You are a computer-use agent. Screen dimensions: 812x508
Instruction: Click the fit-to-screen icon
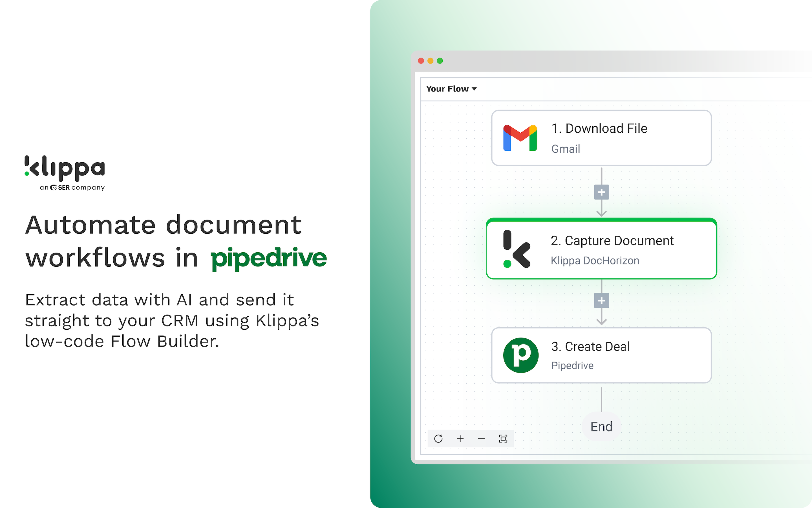pyautogui.click(x=503, y=439)
